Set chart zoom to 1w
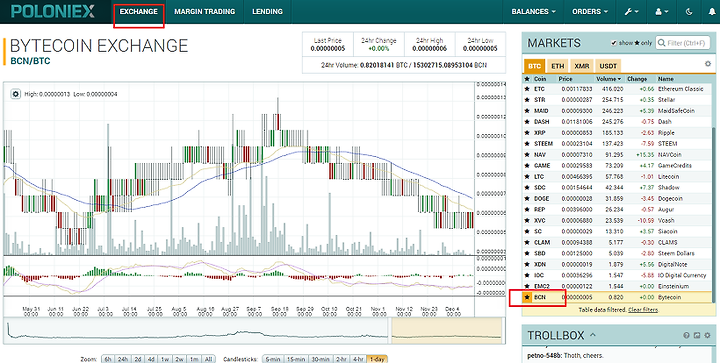Viewport: 720px width, 363px height. click(x=165, y=359)
